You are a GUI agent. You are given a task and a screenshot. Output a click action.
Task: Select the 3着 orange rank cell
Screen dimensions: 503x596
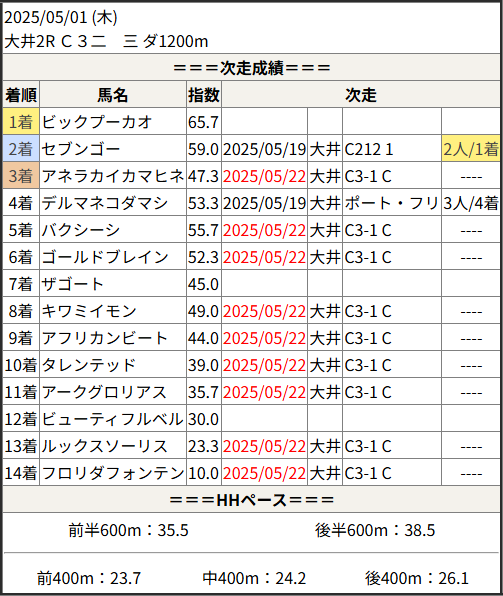coord(21,176)
